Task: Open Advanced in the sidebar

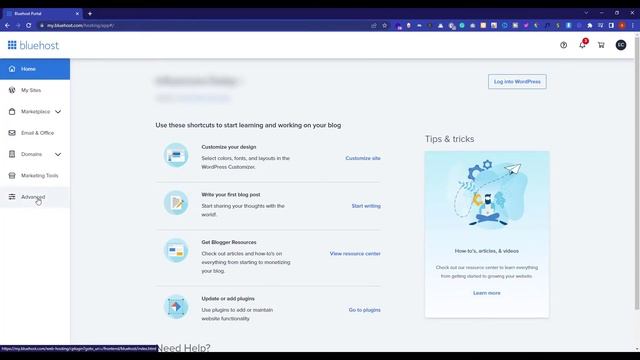Action: click(35, 197)
